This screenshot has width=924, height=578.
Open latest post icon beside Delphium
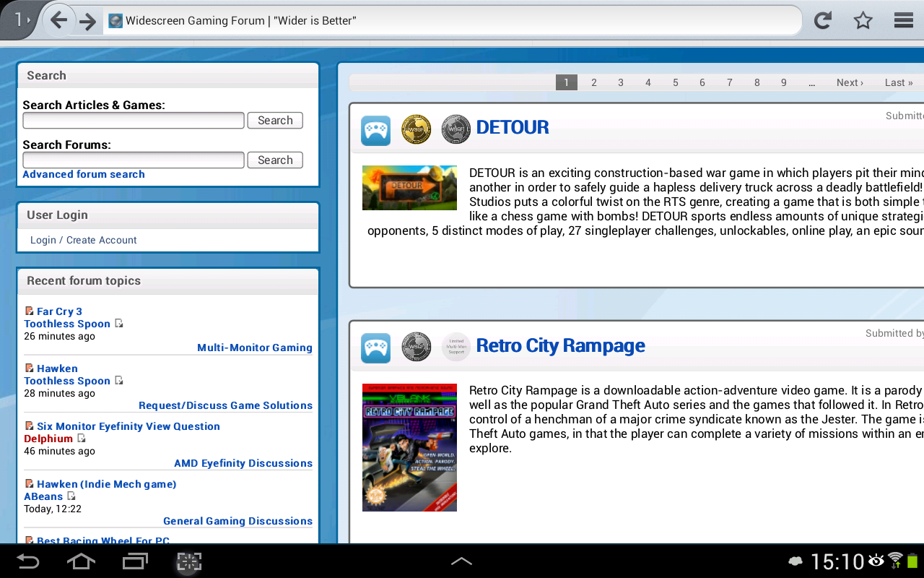[x=82, y=439]
